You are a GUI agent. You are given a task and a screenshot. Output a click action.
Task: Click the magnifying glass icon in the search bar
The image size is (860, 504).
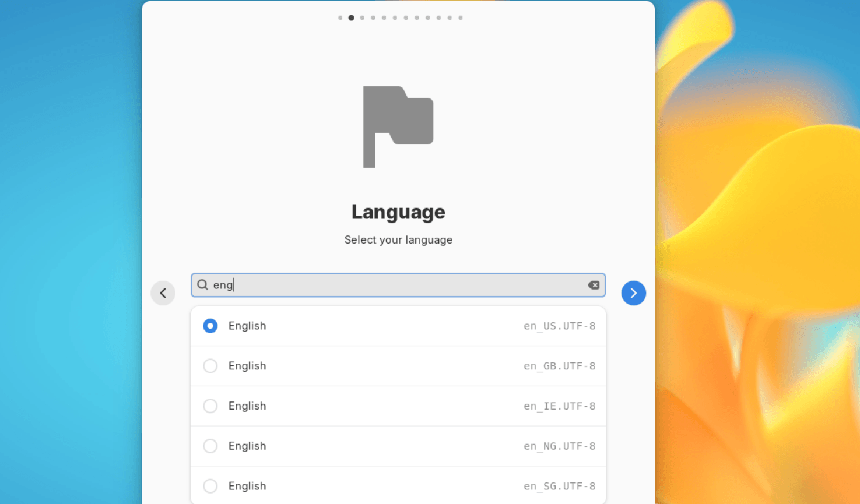[202, 285]
